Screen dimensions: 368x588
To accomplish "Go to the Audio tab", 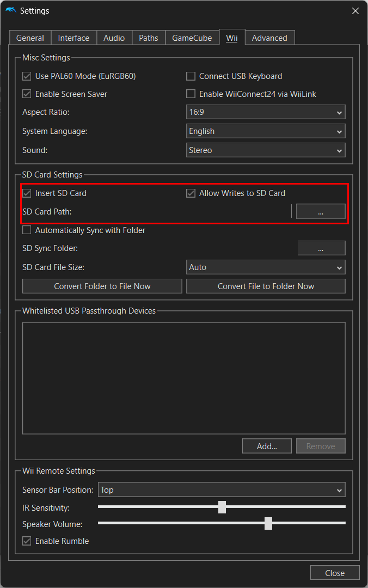I will (x=114, y=38).
